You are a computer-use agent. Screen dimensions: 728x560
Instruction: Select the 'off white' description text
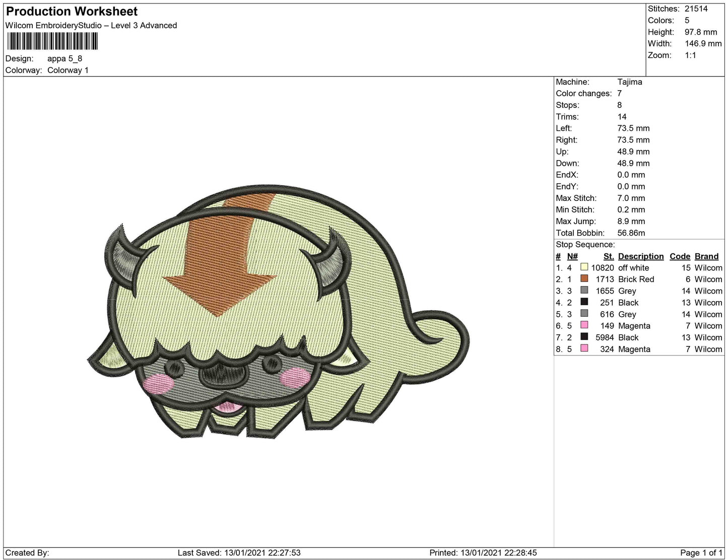(x=634, y=268)
